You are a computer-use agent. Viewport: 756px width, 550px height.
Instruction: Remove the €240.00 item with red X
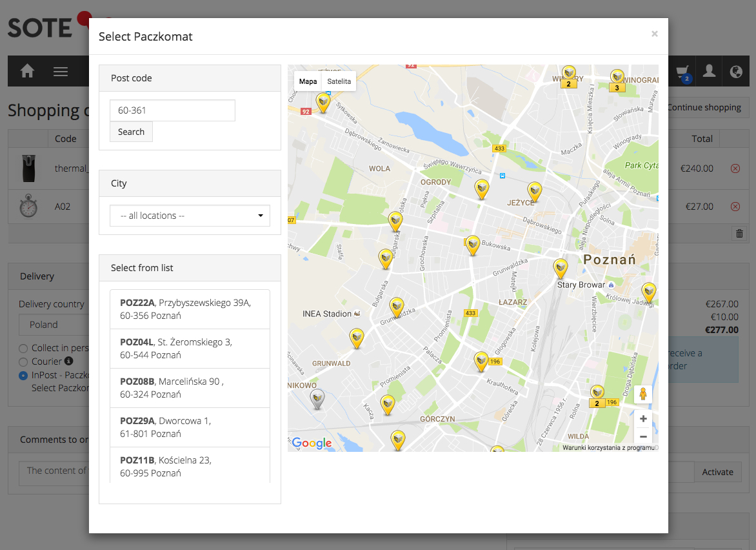(735, 168)
